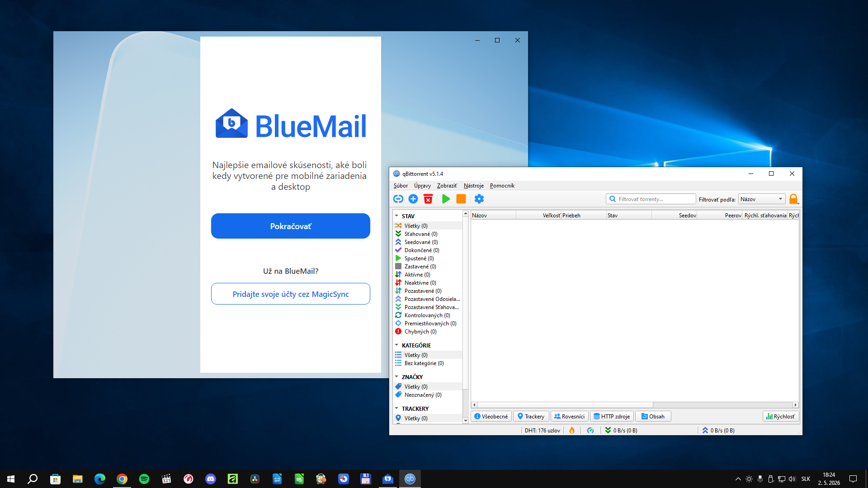Collapse the ZNAČKY section
868x488 pixels.
pyautogui.click(x=396, y=377)
